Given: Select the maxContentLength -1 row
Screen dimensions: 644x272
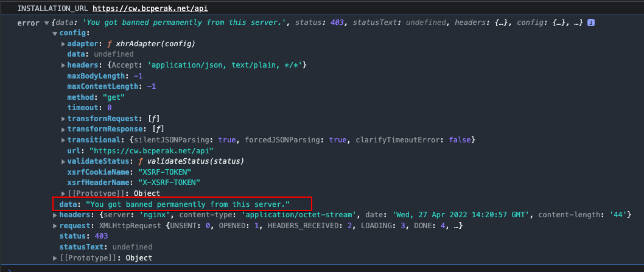Looking at the screenshot, I should pyautogui.click(x=111, y=86).
